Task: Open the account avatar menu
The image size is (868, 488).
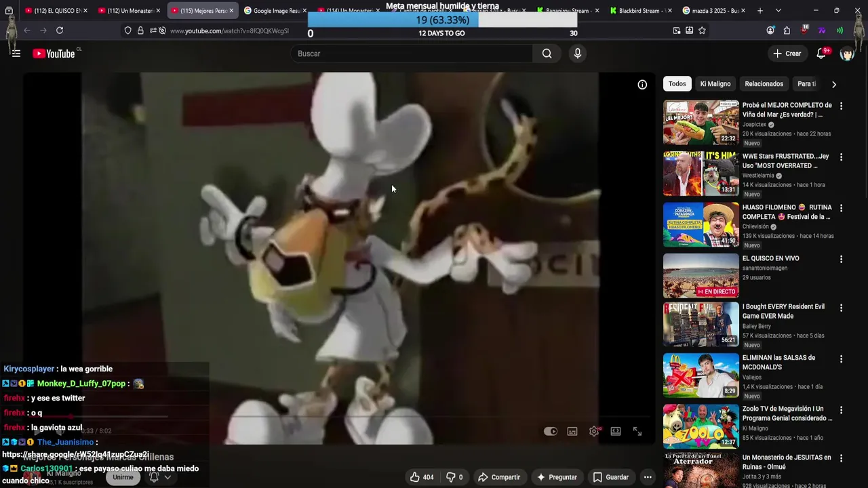Action: [847, 54]
